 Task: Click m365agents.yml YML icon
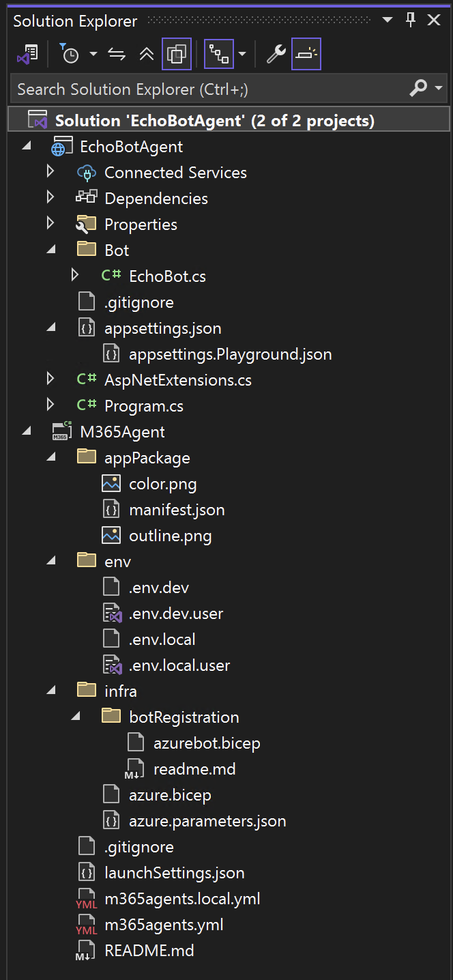click(87, 925)
